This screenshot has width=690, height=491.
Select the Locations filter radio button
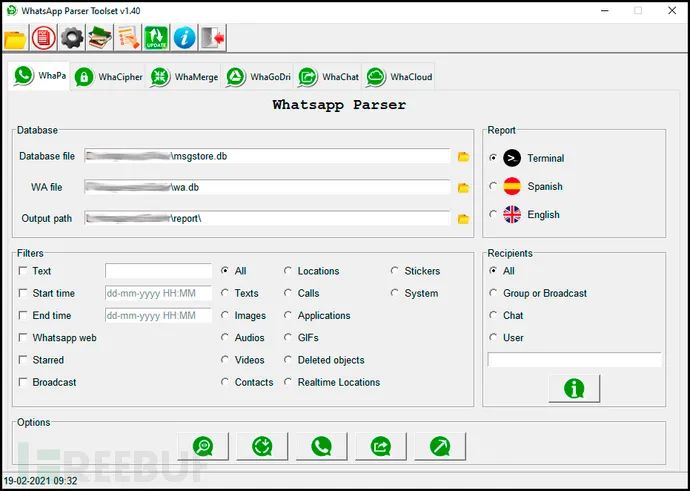[288, 270]
